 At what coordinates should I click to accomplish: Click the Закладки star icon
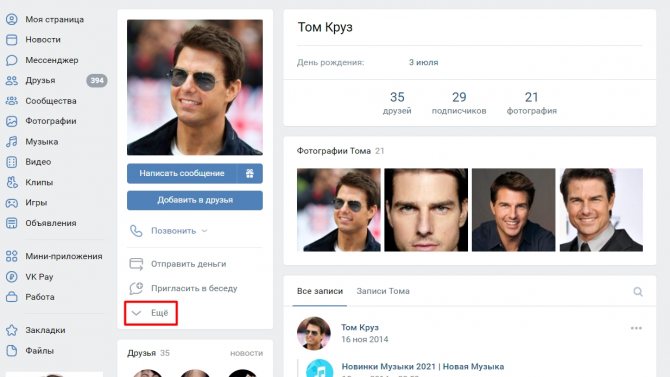(12, 330)
